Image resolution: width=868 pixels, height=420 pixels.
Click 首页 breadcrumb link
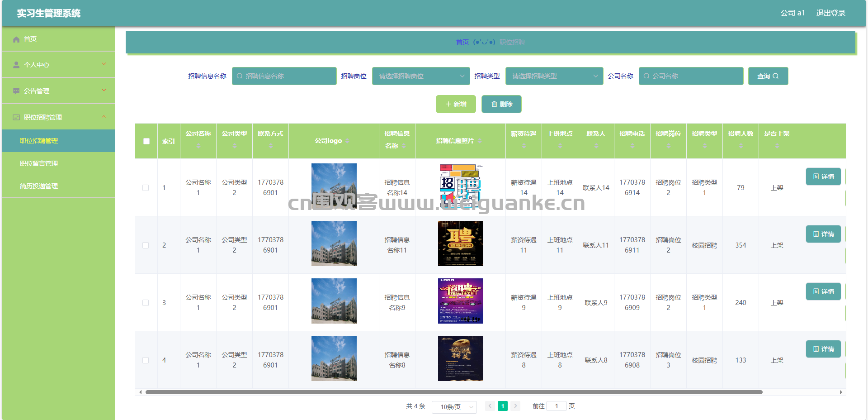coord(462,42)
